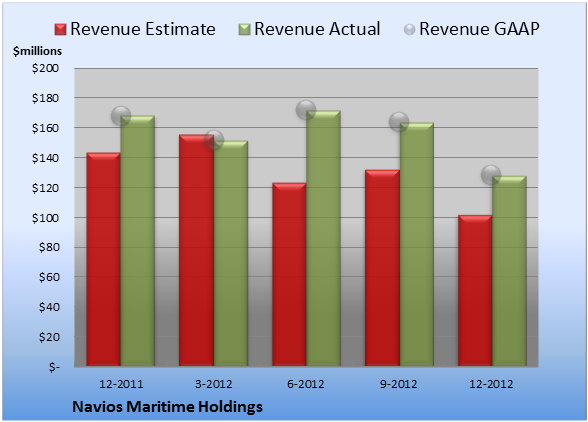The width and height of the screenshot is (588, 422).
Task: Click the '$180' y-axis label
Action: 45,98
